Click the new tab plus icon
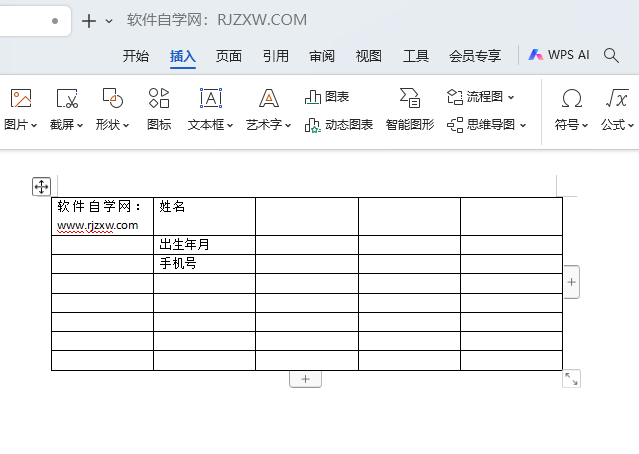The width and height of the screenshot is (639, 454). pos(89,21)
